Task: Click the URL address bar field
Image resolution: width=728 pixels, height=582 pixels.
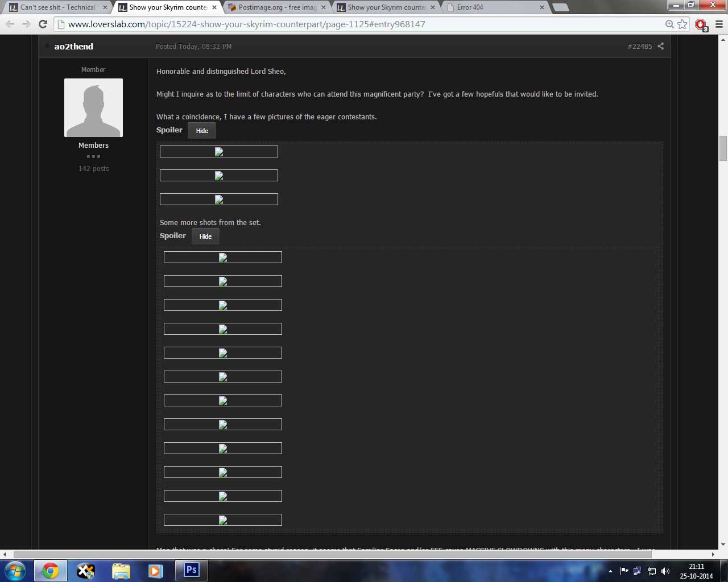Action: coord(364,24)
